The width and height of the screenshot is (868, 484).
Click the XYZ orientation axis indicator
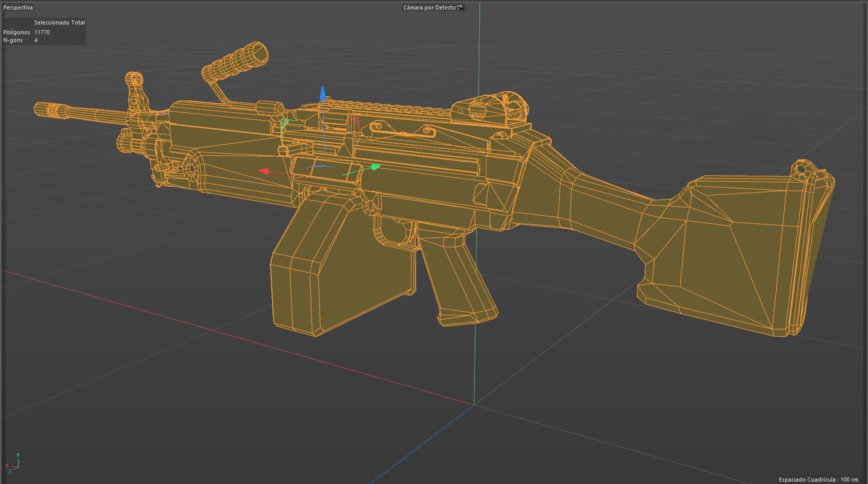coord(13,464)
